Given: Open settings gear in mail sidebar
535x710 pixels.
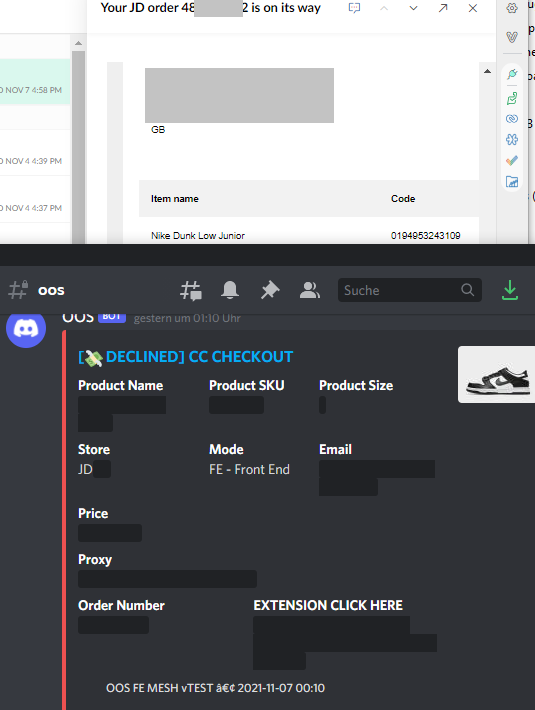Looking at the screenshot, I should coord(512,8).
